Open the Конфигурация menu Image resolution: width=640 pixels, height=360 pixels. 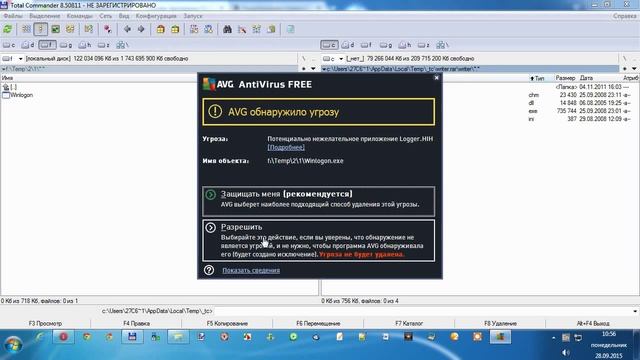pyautogui.click(x=156, y=16)
